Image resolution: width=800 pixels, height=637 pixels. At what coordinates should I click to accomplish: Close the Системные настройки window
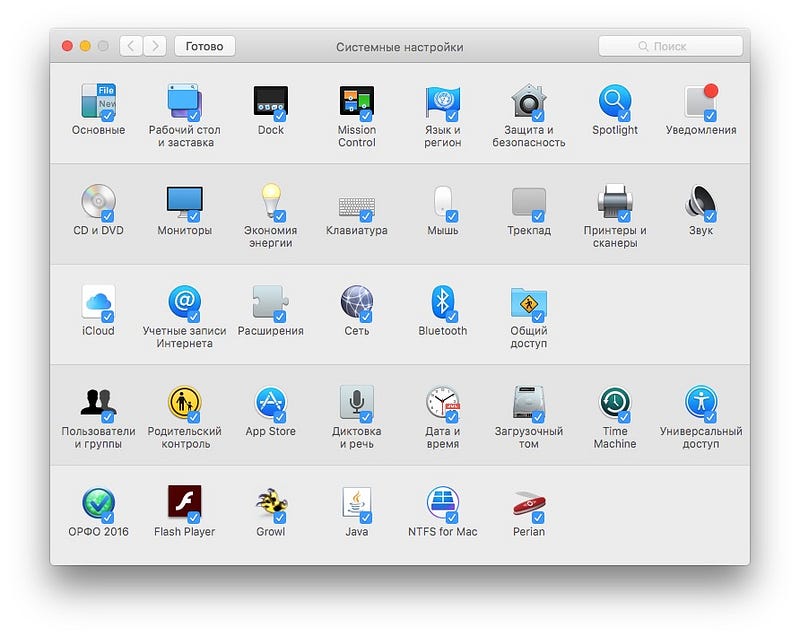point(67,46)
